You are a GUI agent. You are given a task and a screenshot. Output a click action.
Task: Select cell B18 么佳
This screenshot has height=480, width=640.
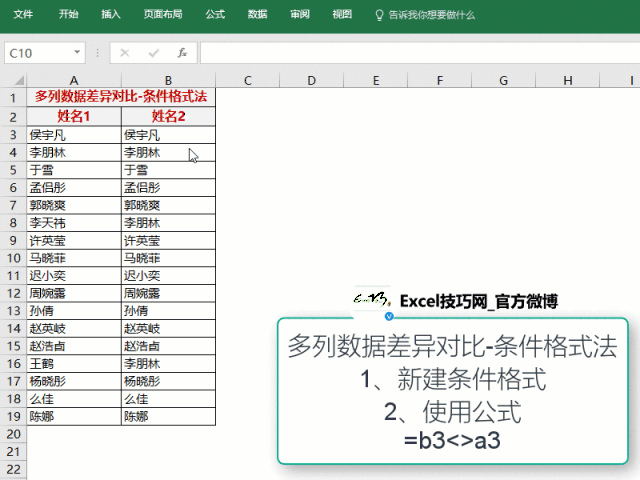[168, 399]
